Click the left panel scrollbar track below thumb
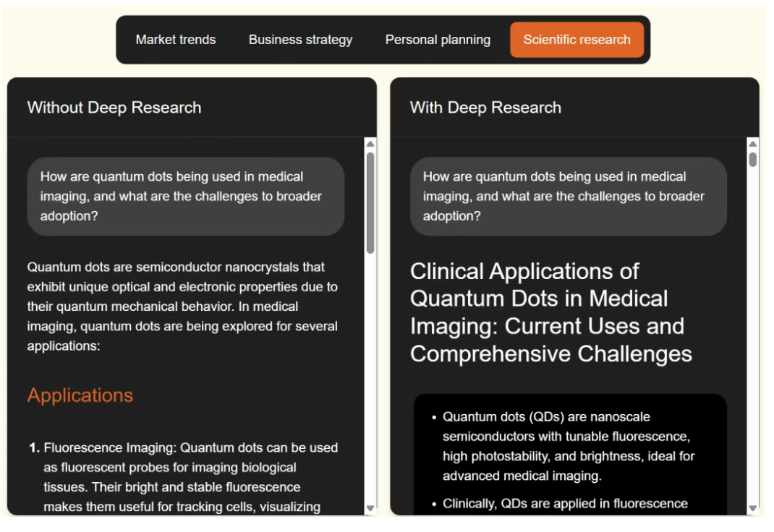Image resolution: width=774 pixels, height=532 pixels. pyautogui.click(x=370, y=377)
